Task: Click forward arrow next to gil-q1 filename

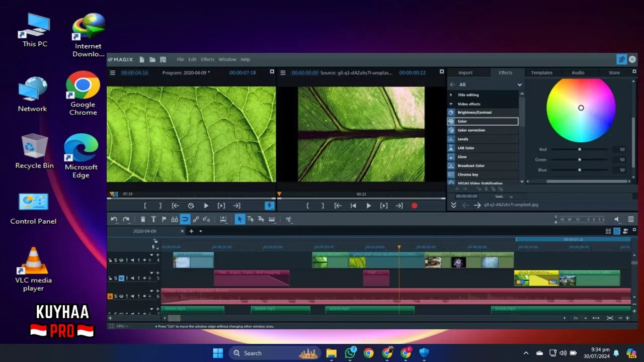Action: click(x=477, y=205)
